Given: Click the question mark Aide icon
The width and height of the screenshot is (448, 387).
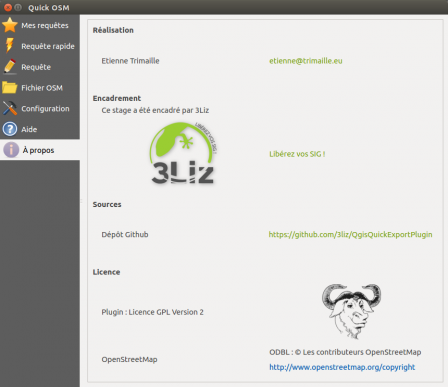Looking at the screenshot, I should [x=10, y=129].
